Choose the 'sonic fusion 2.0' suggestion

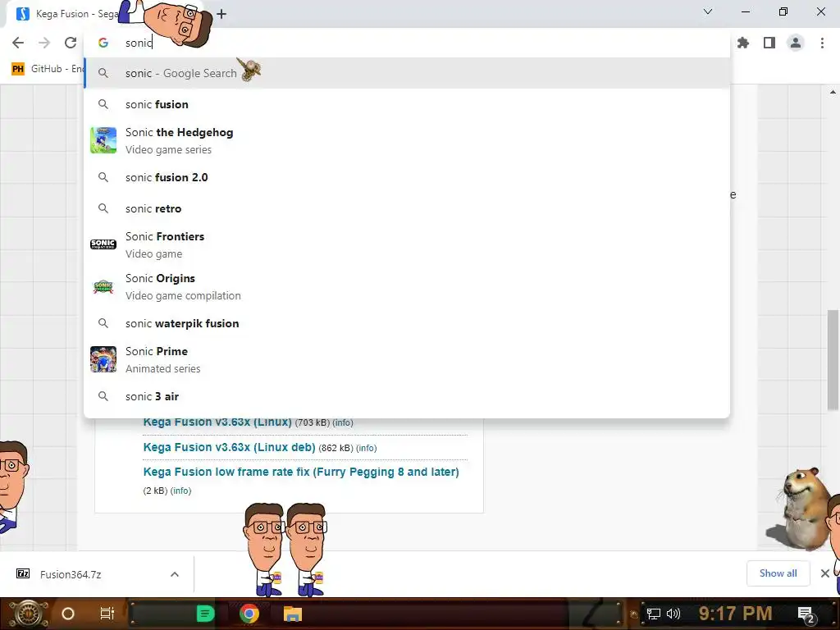407,177
